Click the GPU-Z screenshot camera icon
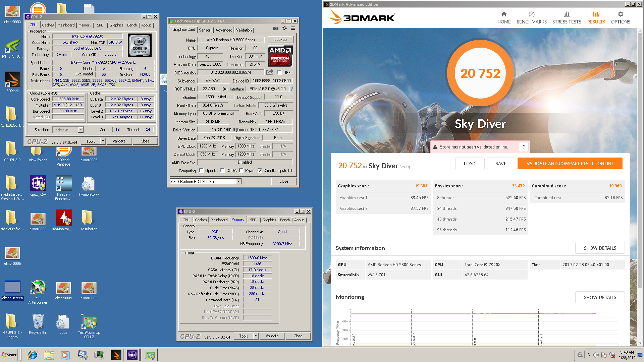644x362 pixels. coord(275,28)
